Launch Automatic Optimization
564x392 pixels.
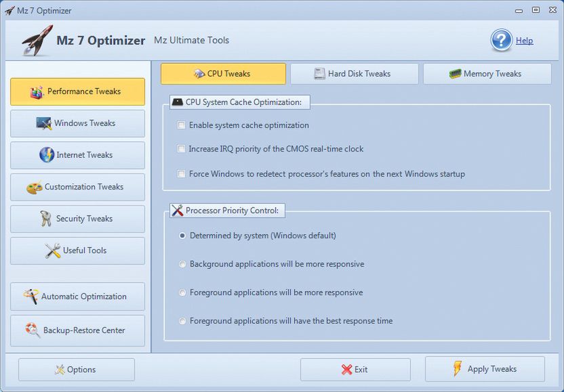click(78, 297)
